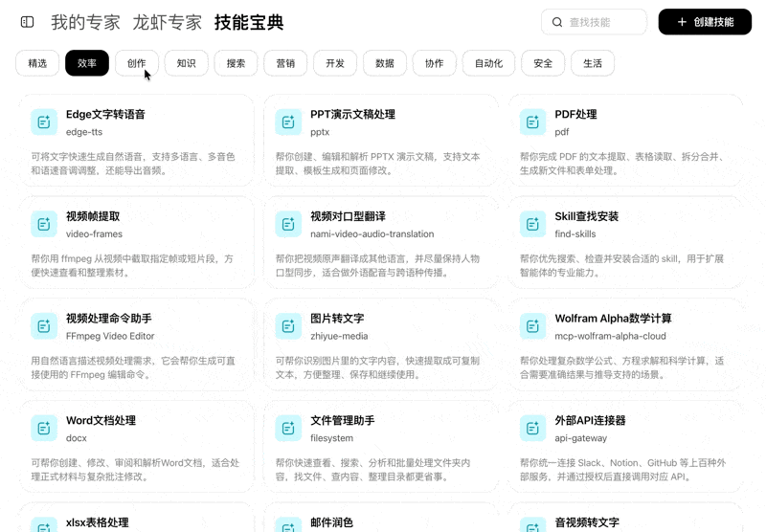Open the PPT演示文稿处理 title

click(x=352, y=114)
